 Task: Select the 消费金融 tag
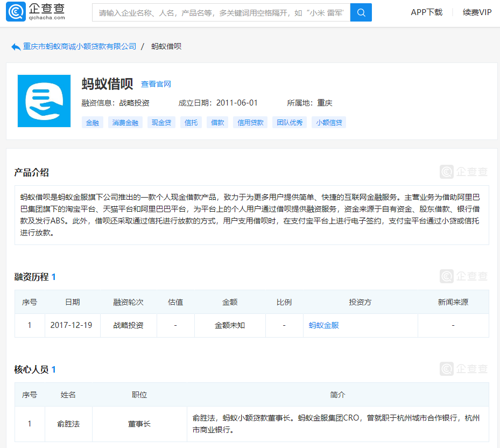coord(125,123)
